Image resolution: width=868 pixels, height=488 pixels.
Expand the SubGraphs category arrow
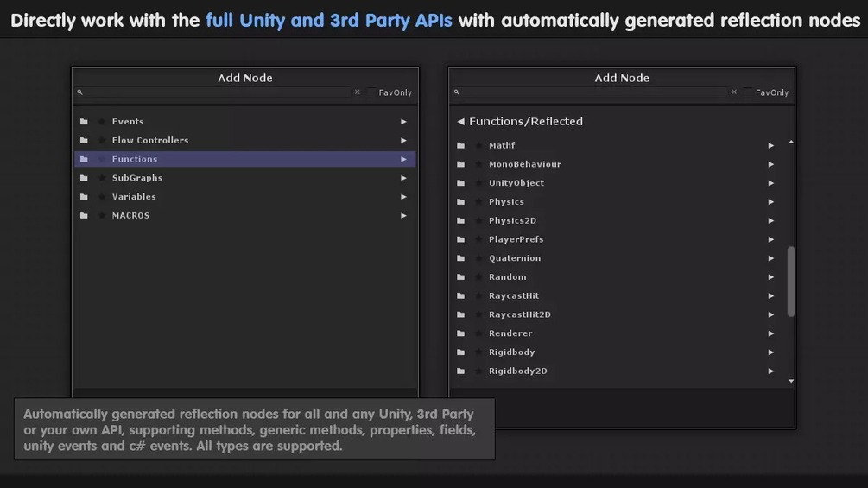[403, 178]
